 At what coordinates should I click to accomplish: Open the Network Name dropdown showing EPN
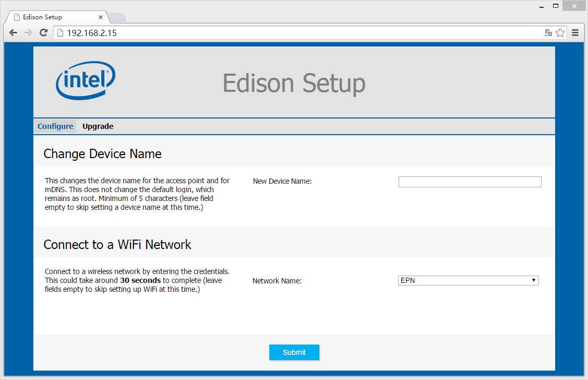coord(468,280)
